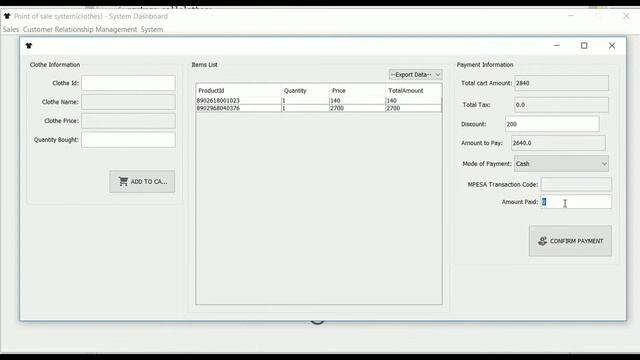Select product row 8902968040376
Screen dimensions: 640x360
pos(319,108)
